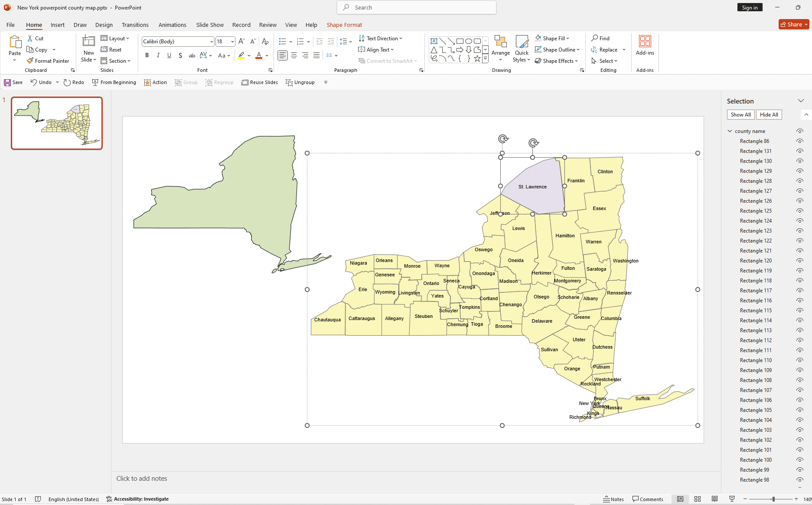
Task: Center the text
Action: pyautogui.click(x=294, y=55)
